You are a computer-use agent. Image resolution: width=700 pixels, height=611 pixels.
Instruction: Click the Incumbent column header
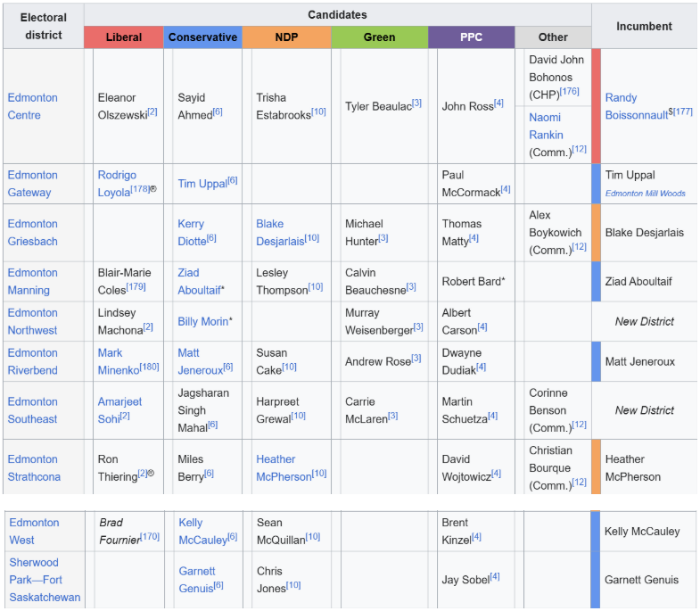point(644,27)
